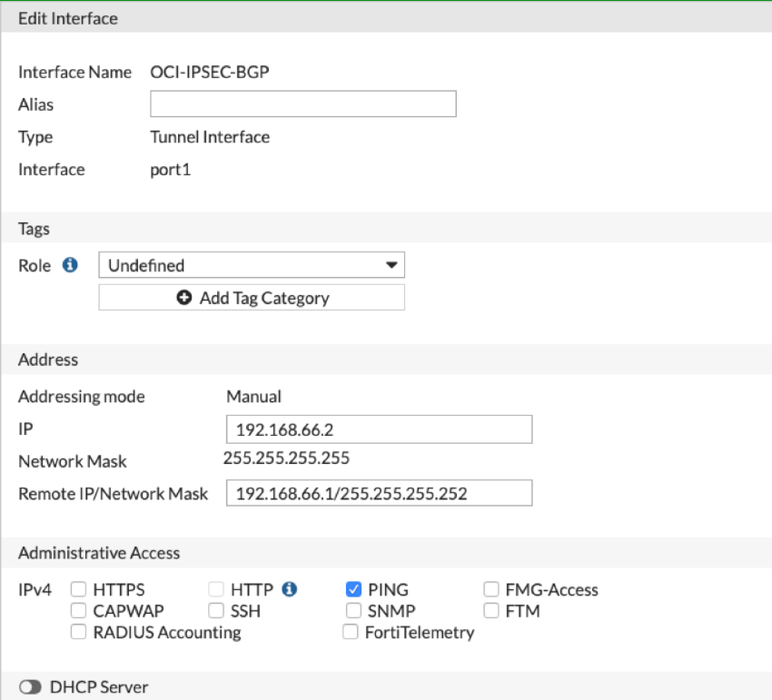Click the IP address field

[x=379, y=429]
